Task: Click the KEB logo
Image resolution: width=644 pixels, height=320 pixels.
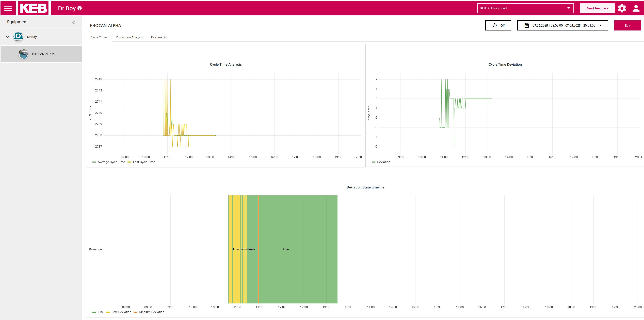Action: tap(33, 8)
